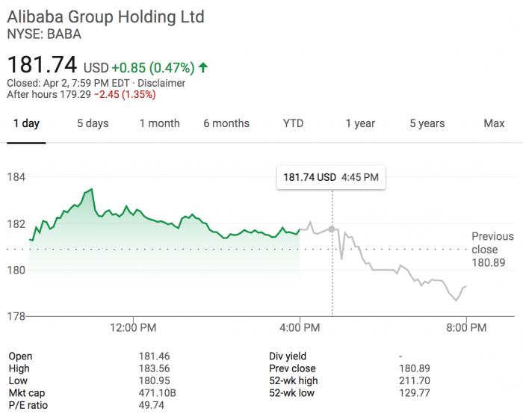
Task: Click the NYSE: BABA ticker text
Action: tap(44, 34)
